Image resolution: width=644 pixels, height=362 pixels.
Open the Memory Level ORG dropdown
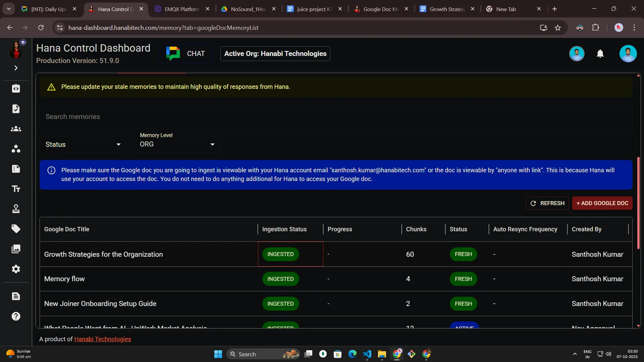tap(177, 144)
